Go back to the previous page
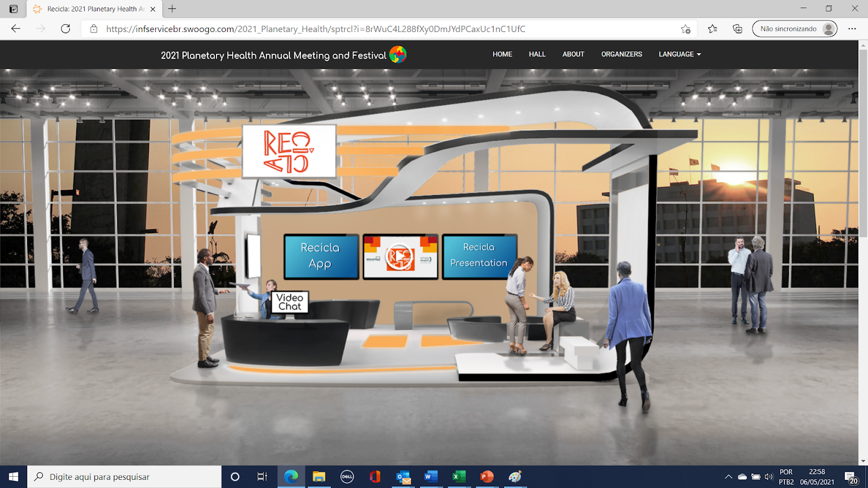Screen dimensions: 868x488 16,29
